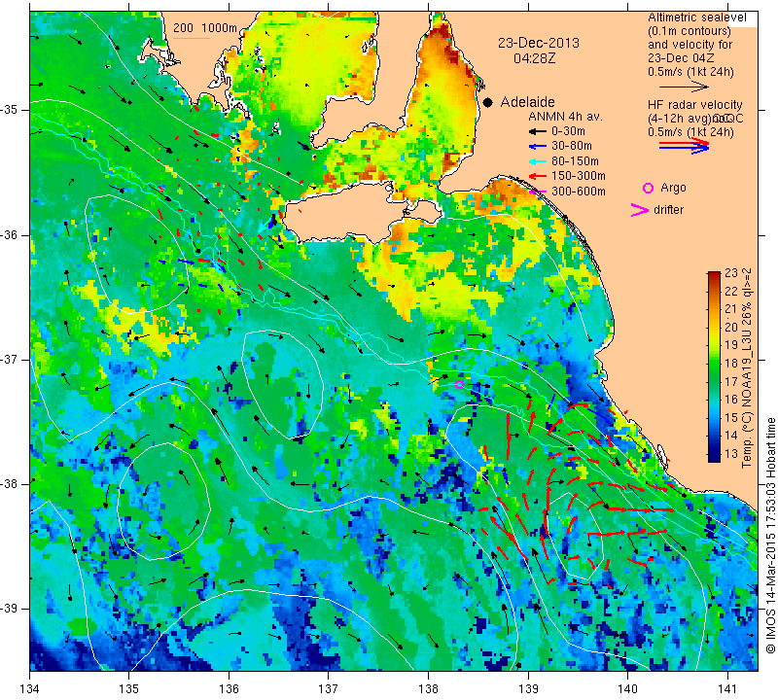Click the '80-150m' depth label
This screenshot has width=778, height=700.
pos(575,161)
